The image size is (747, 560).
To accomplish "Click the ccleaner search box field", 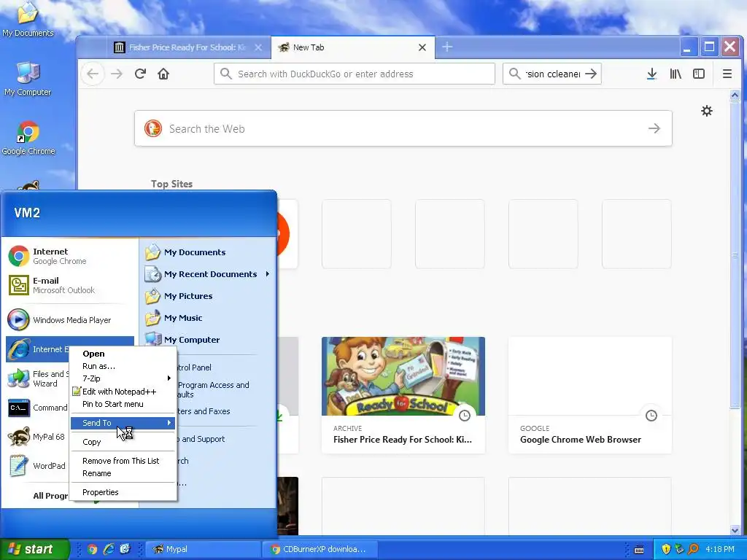I will [x=552, y=74].
